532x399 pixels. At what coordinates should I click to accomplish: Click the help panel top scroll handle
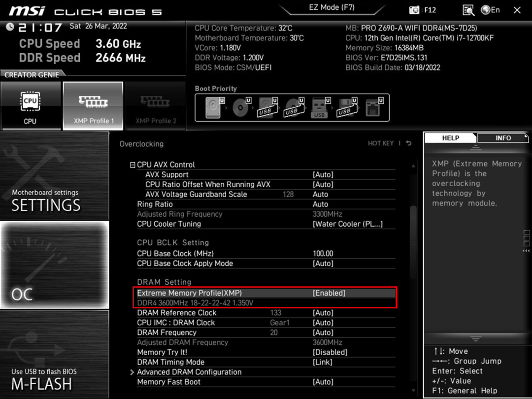[476, 148]
